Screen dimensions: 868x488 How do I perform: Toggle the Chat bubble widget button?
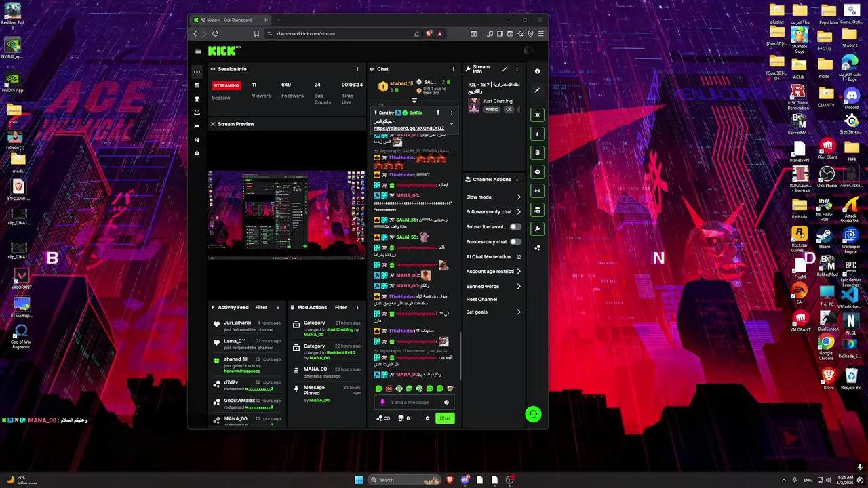[537, 171]
